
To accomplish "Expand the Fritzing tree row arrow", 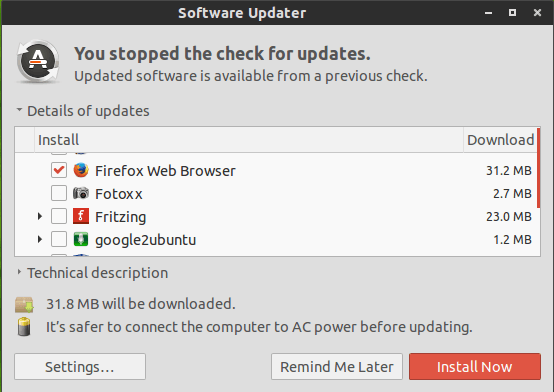I will click(40, 216).
